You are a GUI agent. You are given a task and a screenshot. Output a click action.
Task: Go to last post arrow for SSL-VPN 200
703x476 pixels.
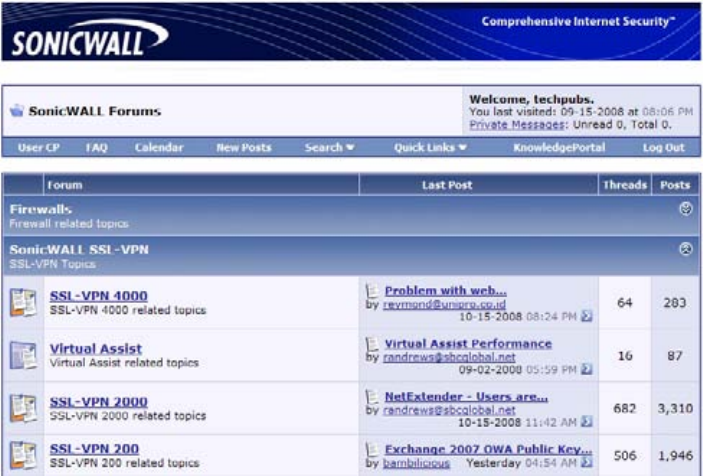click(586, 463)
